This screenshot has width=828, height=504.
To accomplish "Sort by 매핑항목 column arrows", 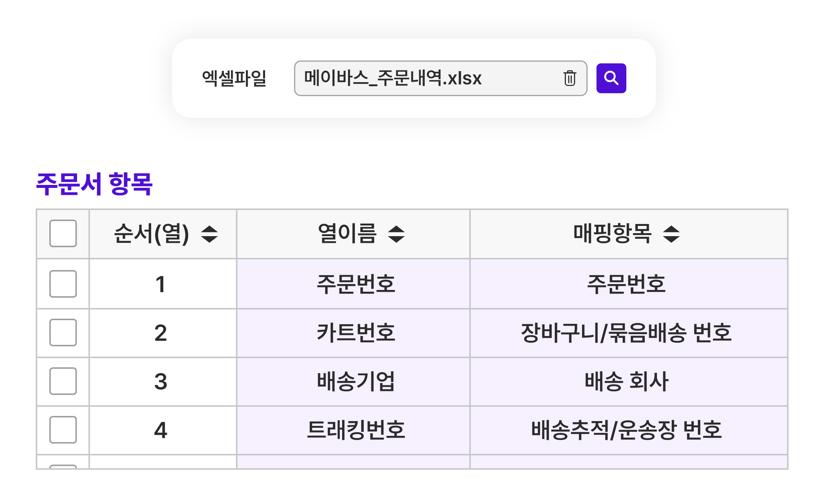I will pos(671,234).
